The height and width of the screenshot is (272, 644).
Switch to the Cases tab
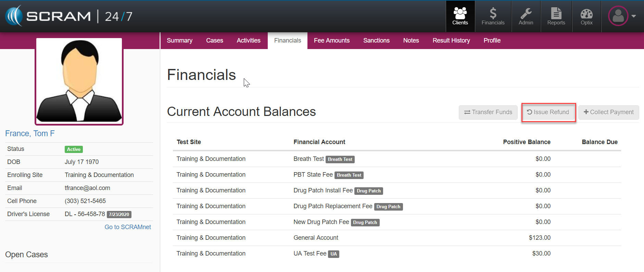click(214, 40)
